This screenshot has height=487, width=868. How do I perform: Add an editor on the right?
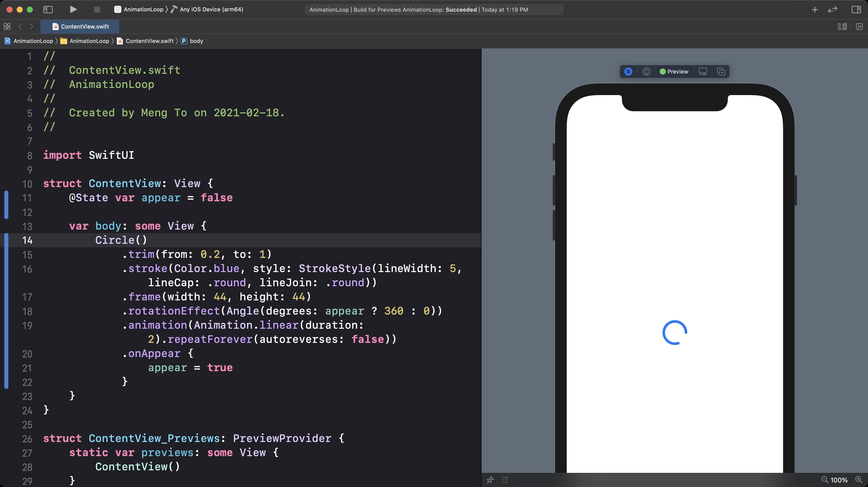point(859,26)
